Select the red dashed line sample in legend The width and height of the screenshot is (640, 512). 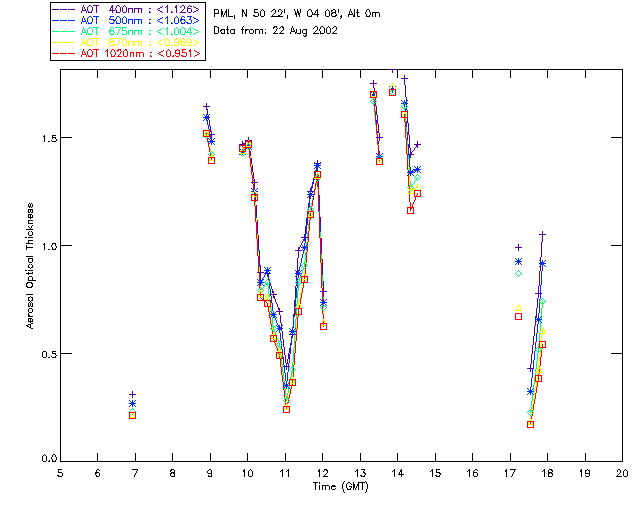tap(64, 53)
